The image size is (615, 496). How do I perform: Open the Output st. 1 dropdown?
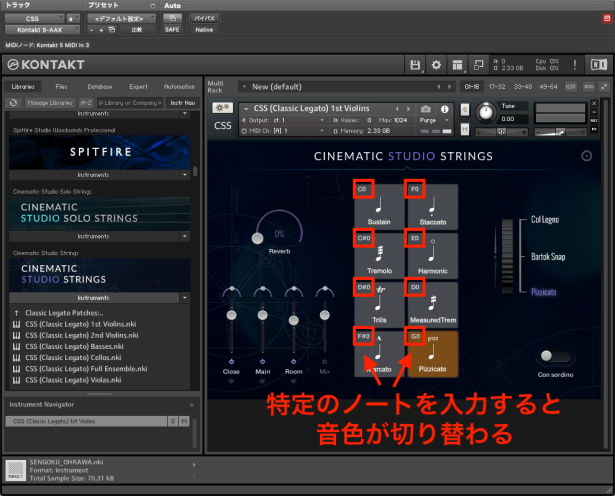(284, 120)
